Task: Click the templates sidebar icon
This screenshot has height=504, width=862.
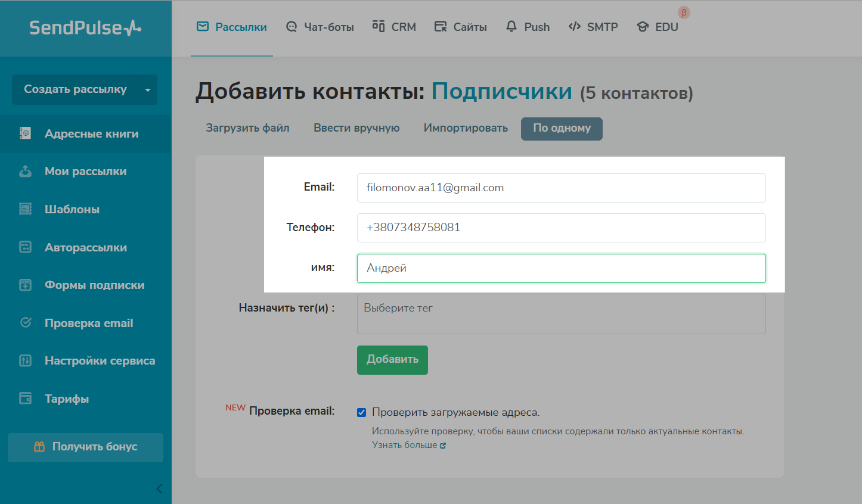Action: click(x=25, y=209)
